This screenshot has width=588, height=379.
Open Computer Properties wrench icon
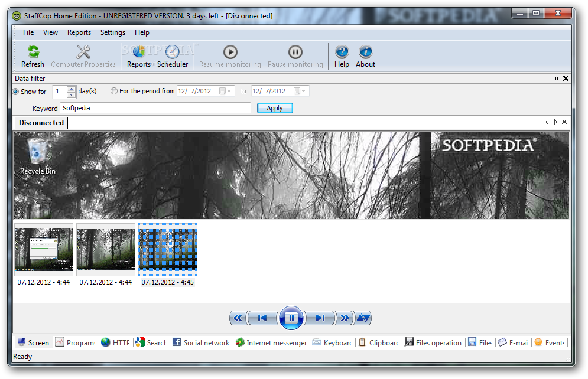click(83, 52)
